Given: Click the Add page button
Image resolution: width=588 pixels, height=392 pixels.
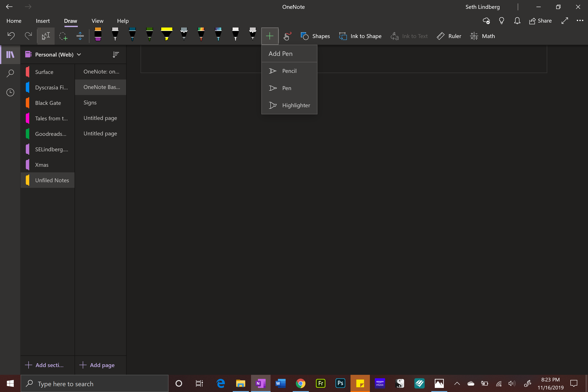Looking at the screenshot, I should [x=97, y=365].
